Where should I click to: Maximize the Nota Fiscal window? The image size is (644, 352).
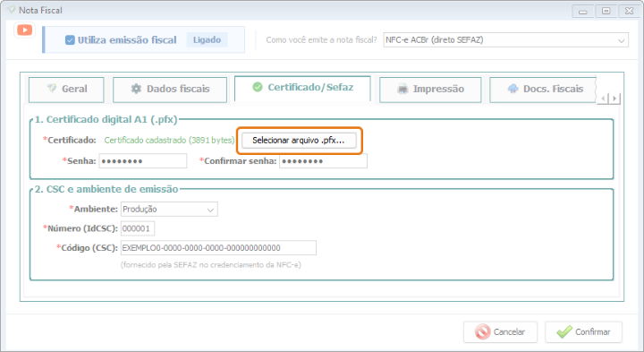pyautogui.click(x=606, y=11)
